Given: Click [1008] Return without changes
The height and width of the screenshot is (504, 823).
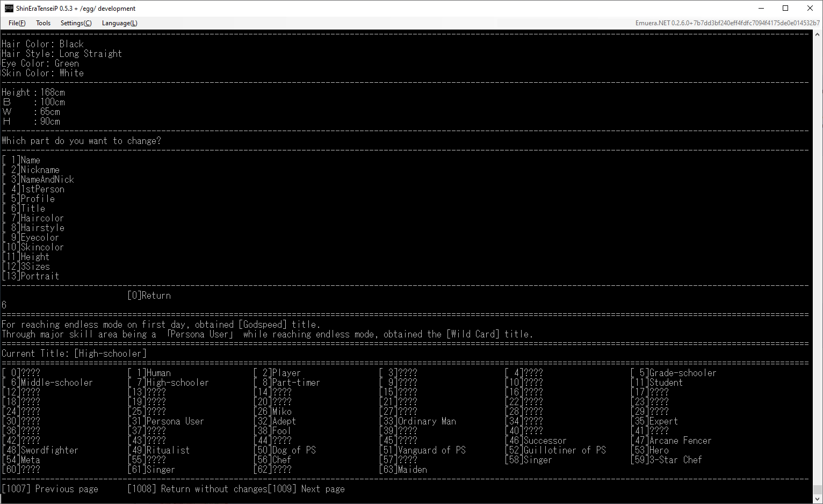Looking at the screenshot, I should pyautogui.click(x=197, y=489).
